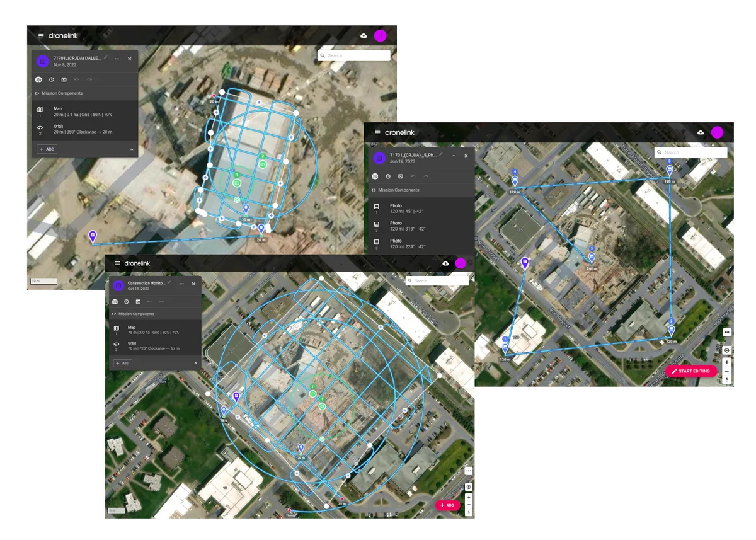The width and height of the screenshot is (756, 540).
Task: Open purple user avatar in Construction Monitoring window
Action: click(x=461, y=263)
